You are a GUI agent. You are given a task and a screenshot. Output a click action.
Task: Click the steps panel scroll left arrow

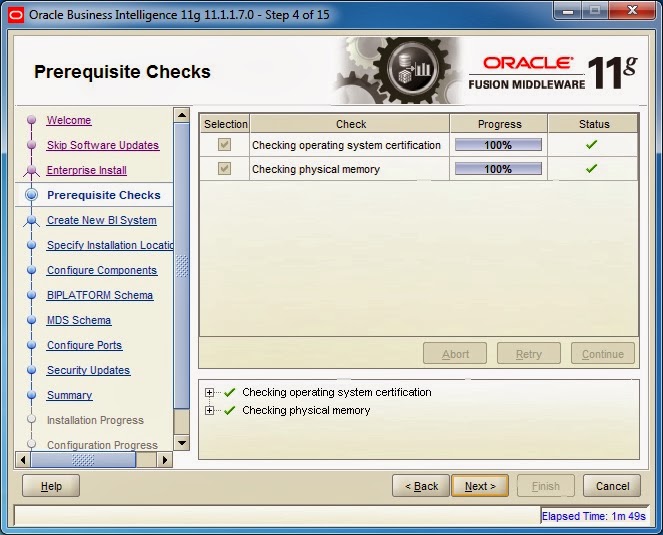pyautogui.click(x=23, y=460)
